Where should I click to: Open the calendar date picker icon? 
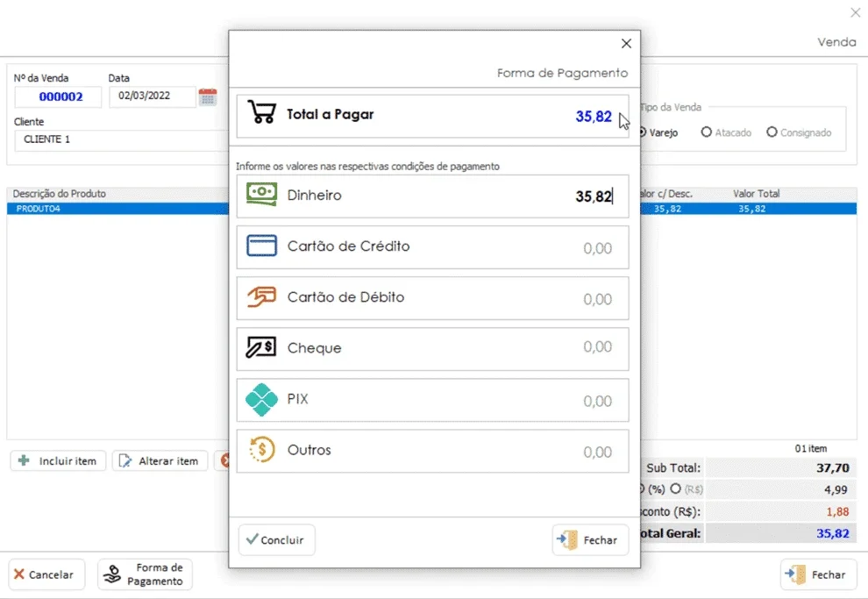[x=208, y=96]
